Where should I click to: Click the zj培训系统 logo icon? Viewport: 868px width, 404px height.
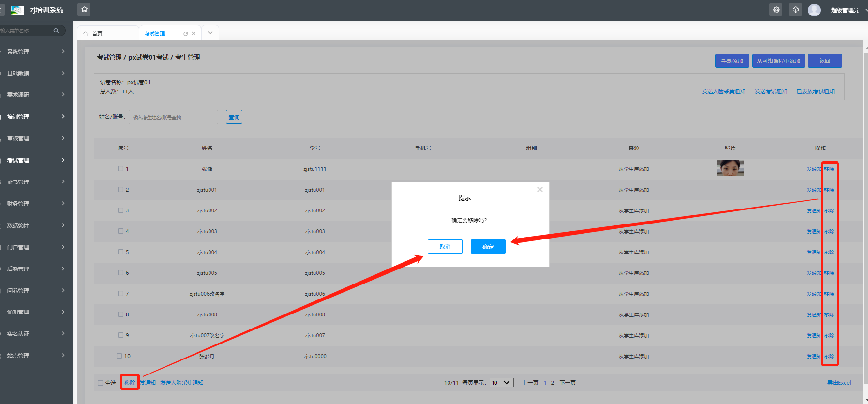pyautogui.click(x=17, y=10)
